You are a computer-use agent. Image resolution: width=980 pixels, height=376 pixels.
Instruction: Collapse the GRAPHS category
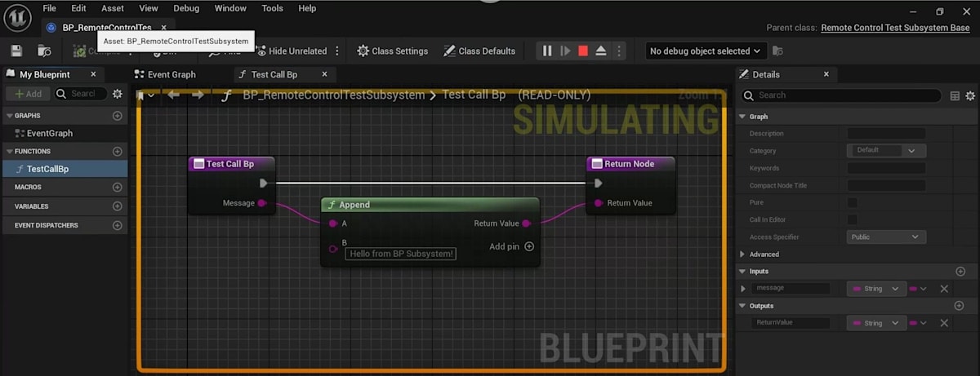9,116
